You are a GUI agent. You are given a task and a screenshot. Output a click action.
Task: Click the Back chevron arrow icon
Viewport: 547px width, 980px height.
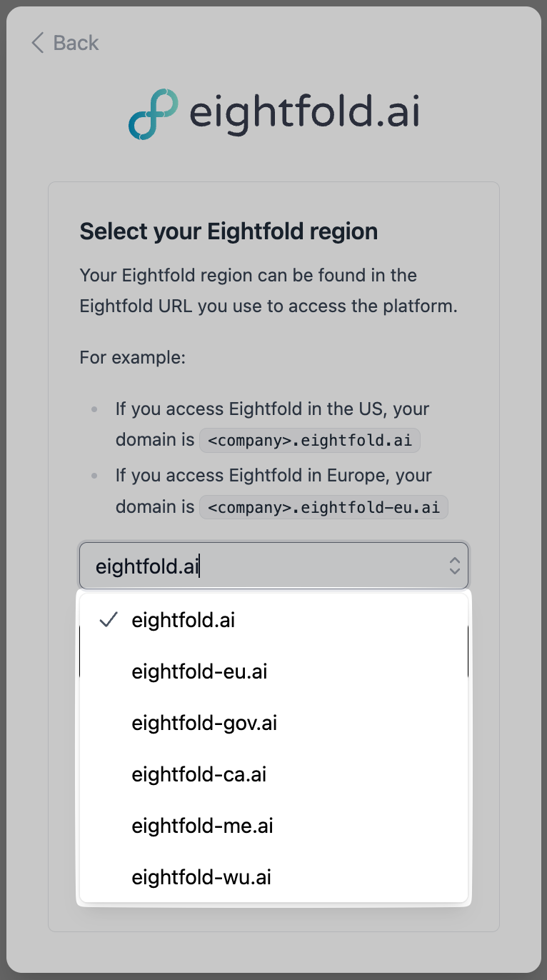[x=38, y=43]
